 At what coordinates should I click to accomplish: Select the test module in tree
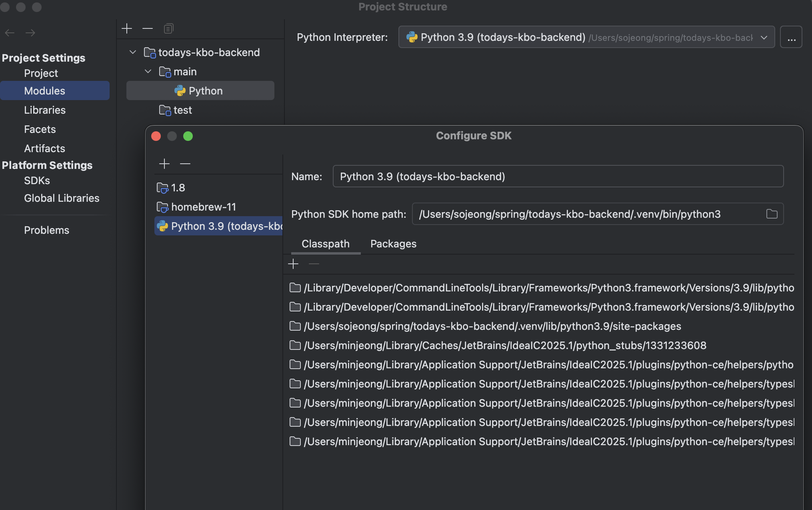pyautogui.click(x=182, y=110)
